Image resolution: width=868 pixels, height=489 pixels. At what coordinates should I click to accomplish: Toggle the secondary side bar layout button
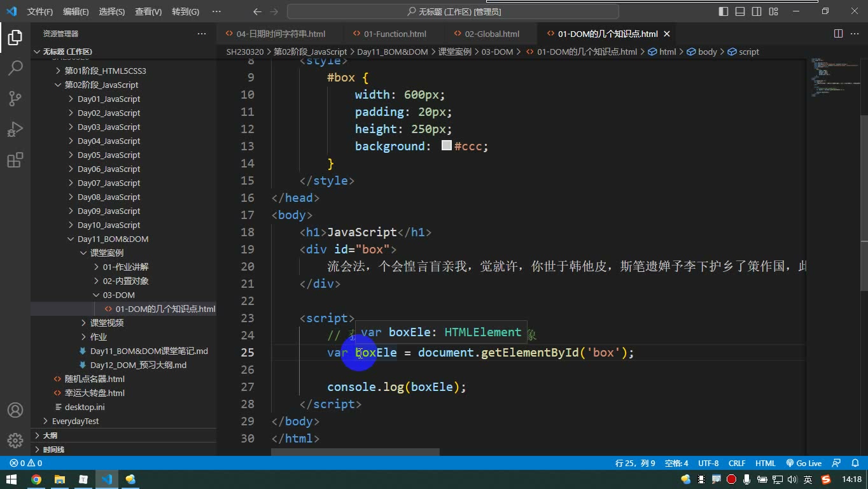pyautogui.click(x=757, y=11)
